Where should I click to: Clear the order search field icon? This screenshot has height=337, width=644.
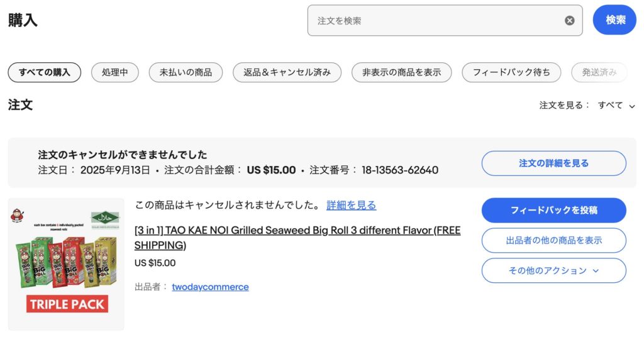[x=569, y=21]
